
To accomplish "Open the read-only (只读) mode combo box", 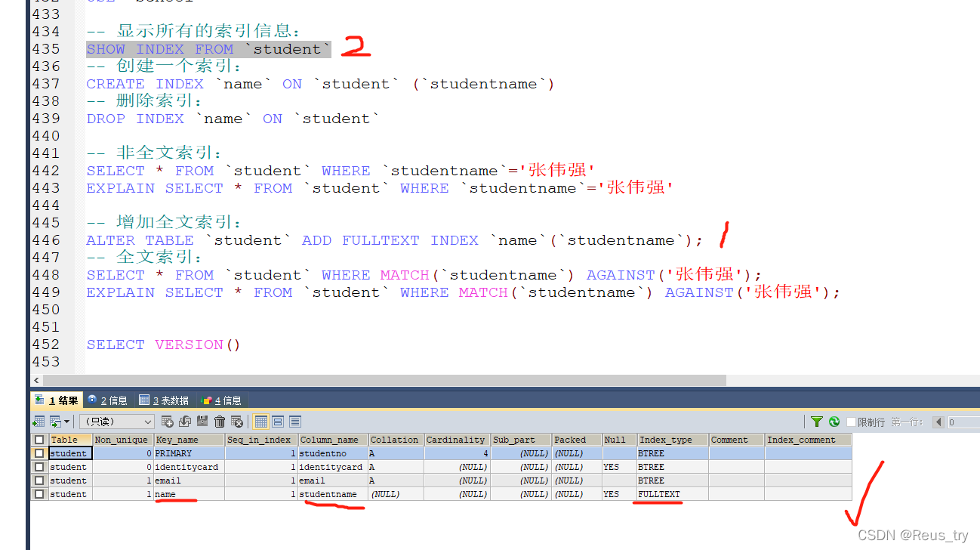I will click(117, 422).
